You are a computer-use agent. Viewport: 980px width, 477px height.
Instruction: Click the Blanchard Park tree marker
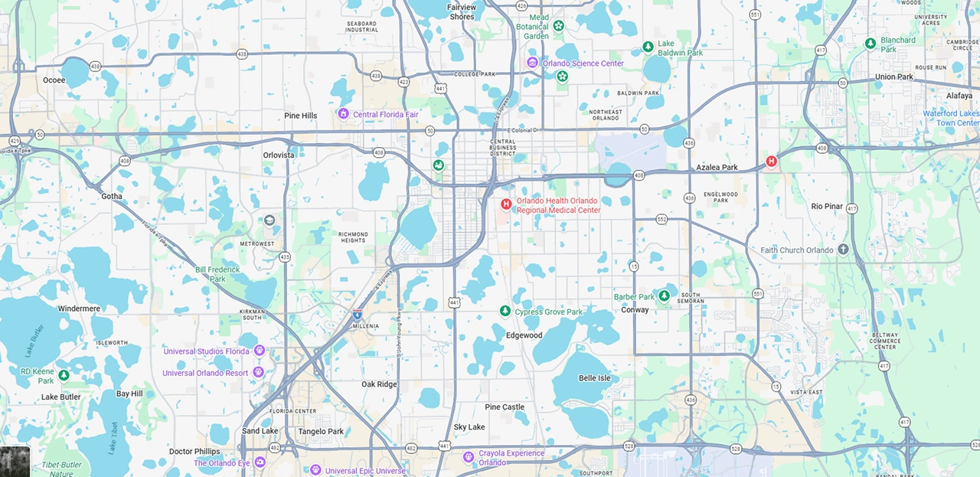871,44
